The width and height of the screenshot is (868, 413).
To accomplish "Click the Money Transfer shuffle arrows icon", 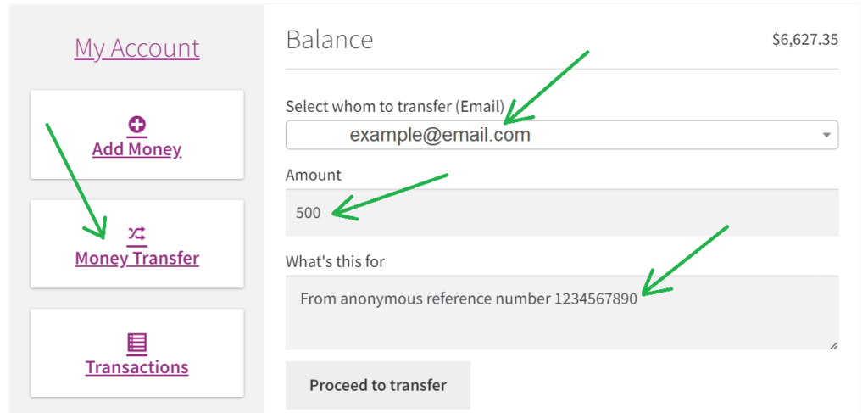I will [136, 233].
